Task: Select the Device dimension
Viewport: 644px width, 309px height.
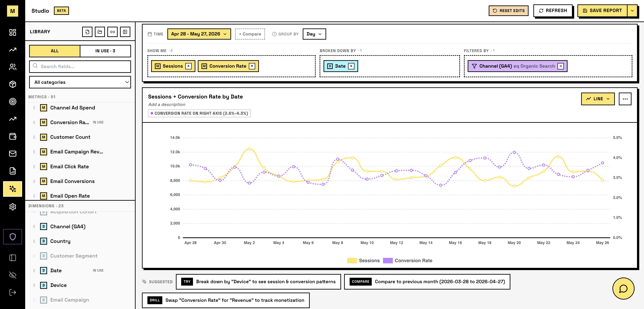Action: pyautogui.click(x=58, y=285)
